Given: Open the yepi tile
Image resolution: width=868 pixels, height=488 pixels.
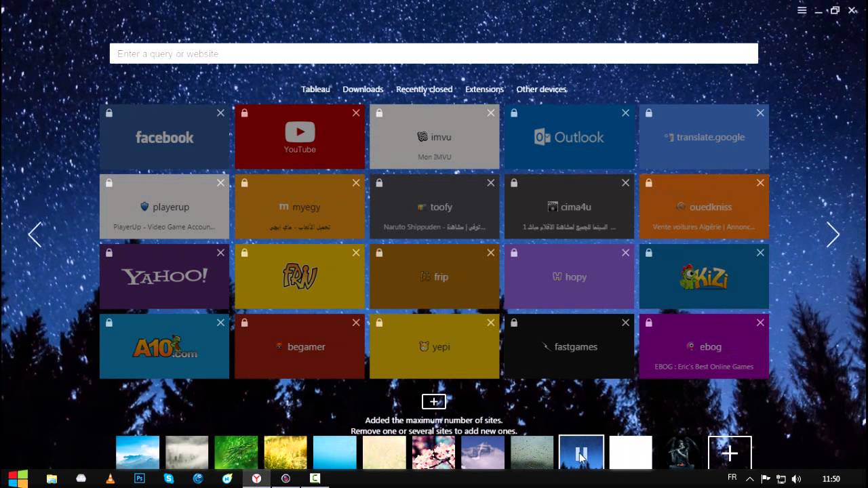Looking at the screenshot, I should tap(434, 346).
